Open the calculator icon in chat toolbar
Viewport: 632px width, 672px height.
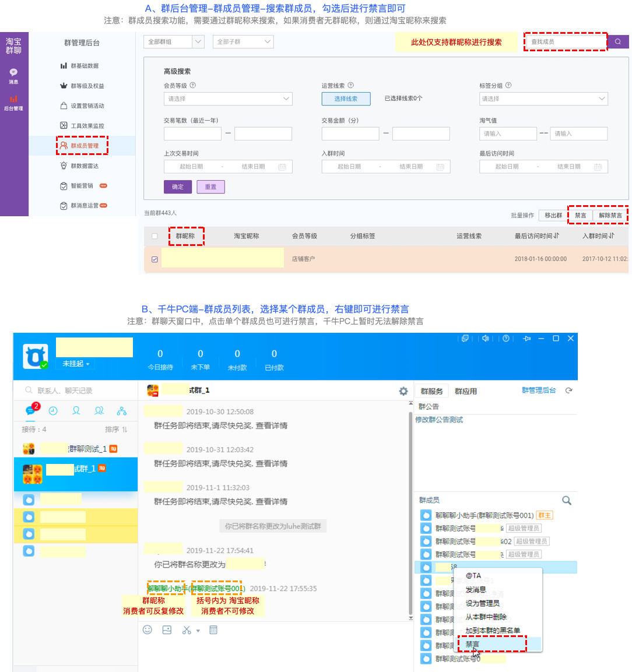[213, 630]
